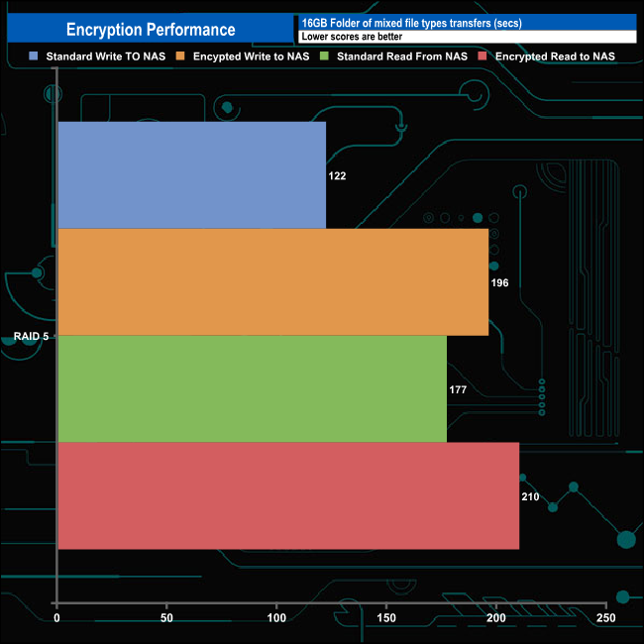Click the 122 value data label

[x=337, y=175]
